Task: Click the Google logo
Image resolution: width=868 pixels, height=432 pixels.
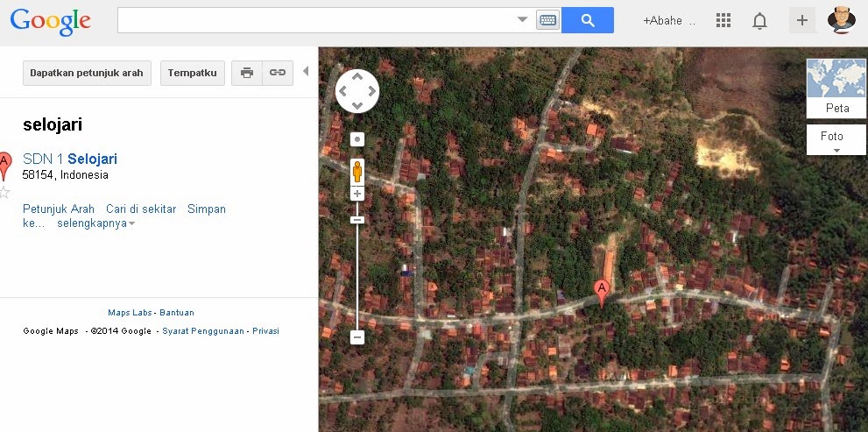Action: (51, 21)
